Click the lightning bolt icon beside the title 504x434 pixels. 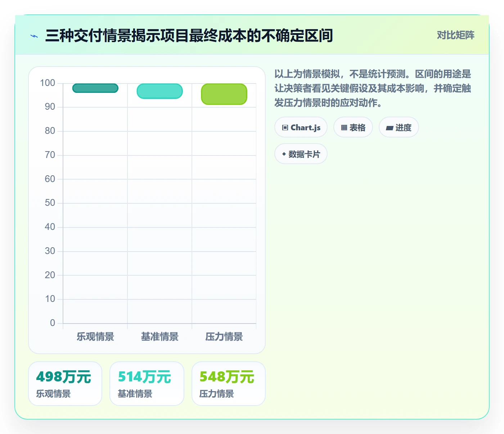click(34, 36)
